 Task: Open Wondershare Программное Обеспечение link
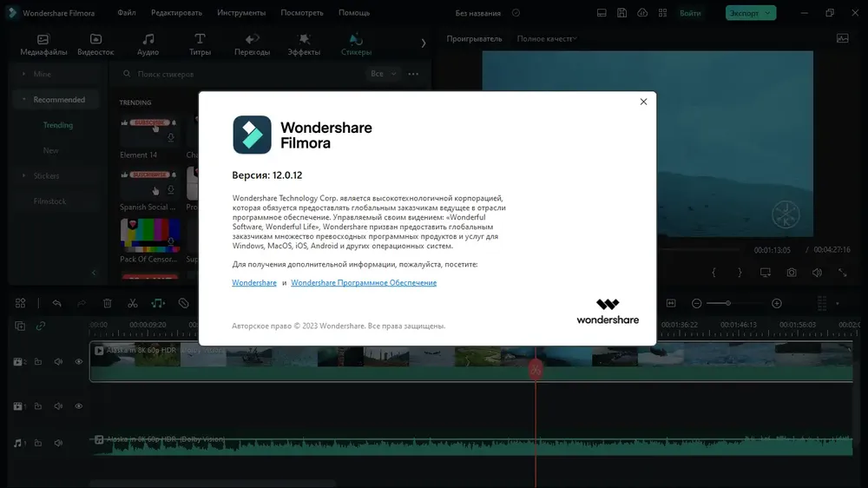coord(364,282)
